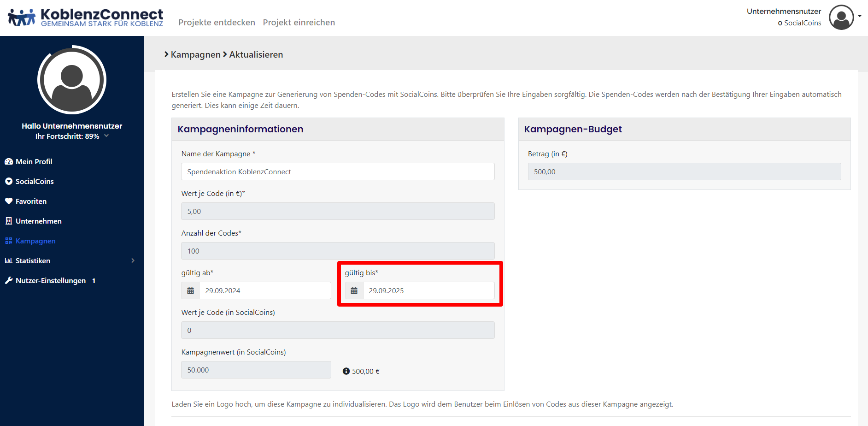868x426 pixels.
Task: Go to SocialCoins in the sidebar
Action: tap(35, 182)
